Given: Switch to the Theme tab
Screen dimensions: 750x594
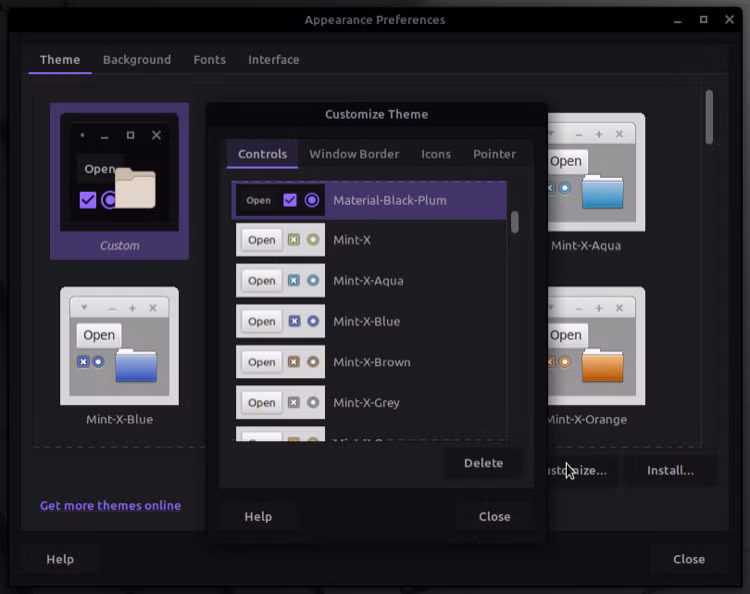Looking at the screenshot, I should coord(60,60).
